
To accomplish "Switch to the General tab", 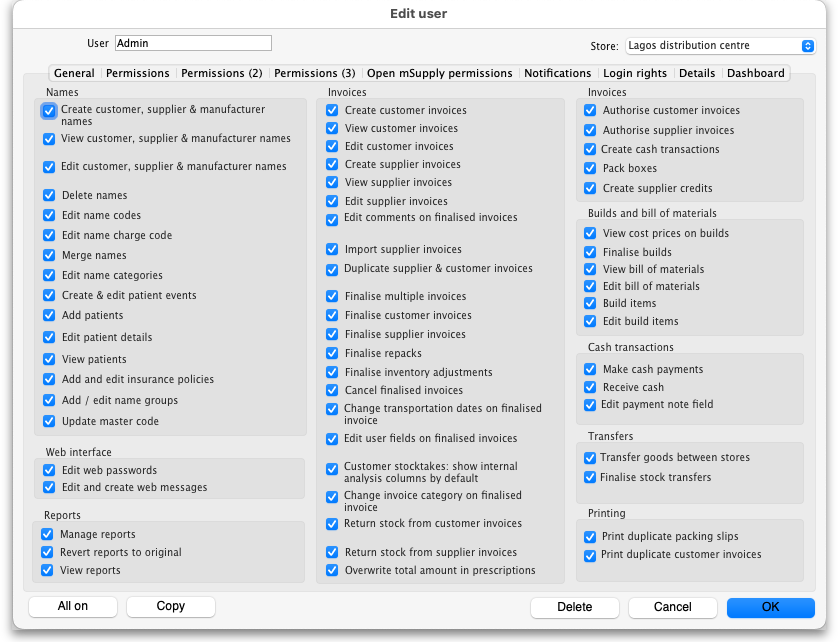I will tap(74, 73).
